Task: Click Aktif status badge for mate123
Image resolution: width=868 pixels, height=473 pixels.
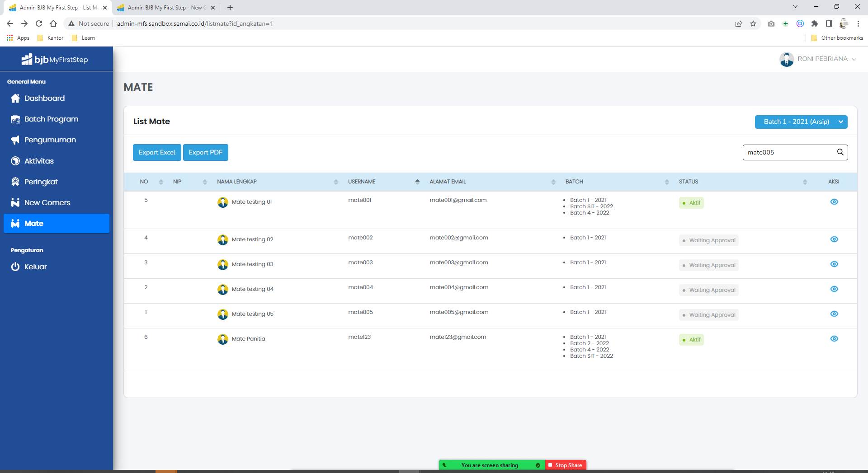Action: (691, 340)
